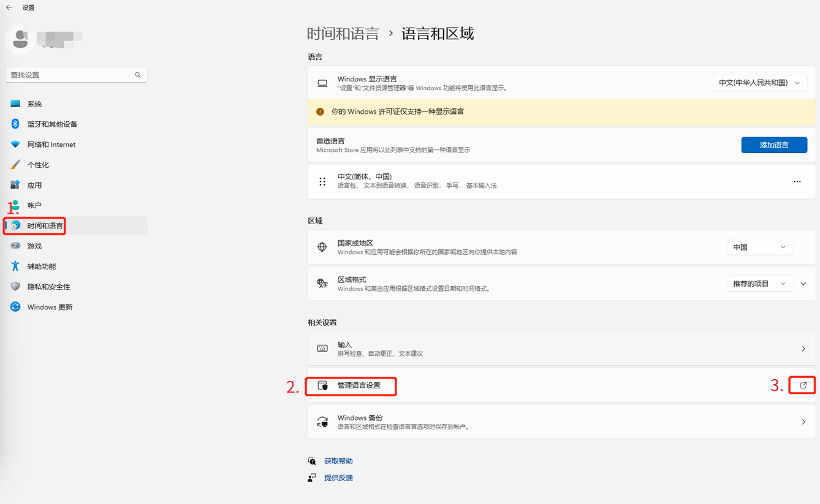
Task: Select 系统 in the sidebar
Action: point(76,103)
